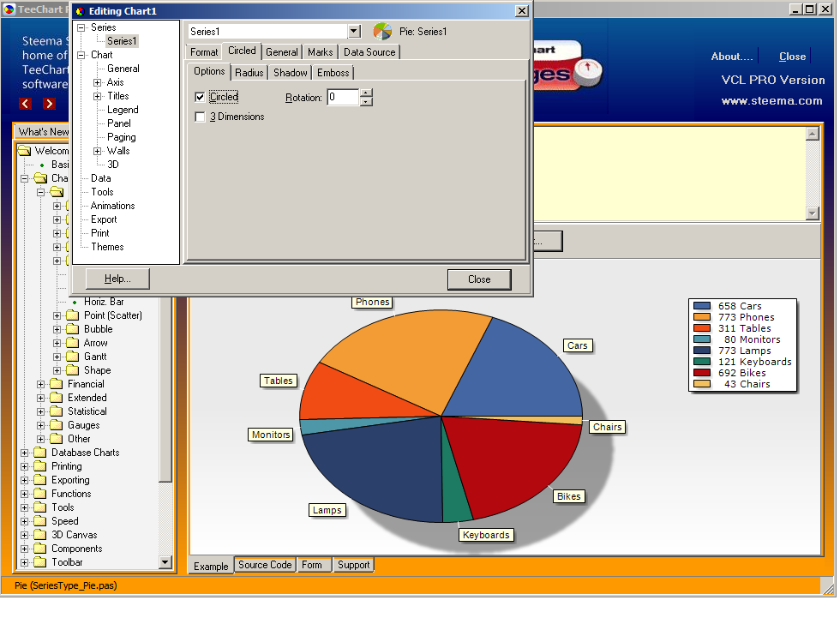Open the Series1 combo box dropdown
The height and width of the screenshot is (642, 840).
354,32
